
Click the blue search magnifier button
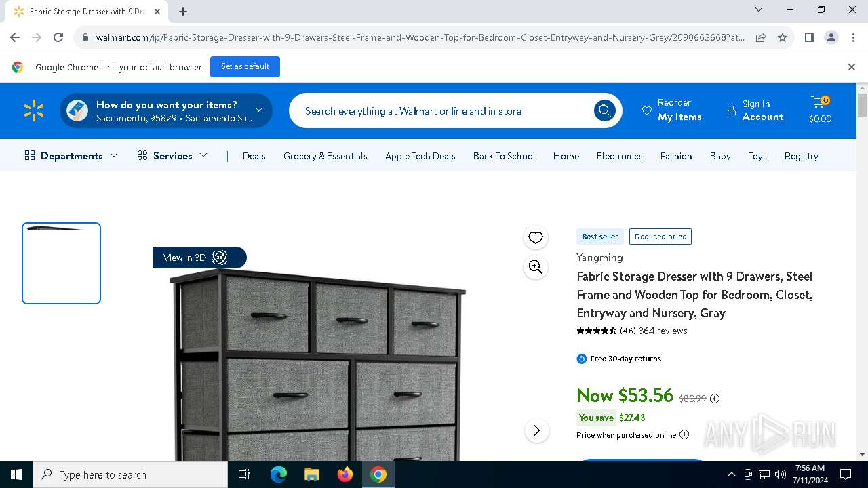pyautogui.click(x=604, y=110)
